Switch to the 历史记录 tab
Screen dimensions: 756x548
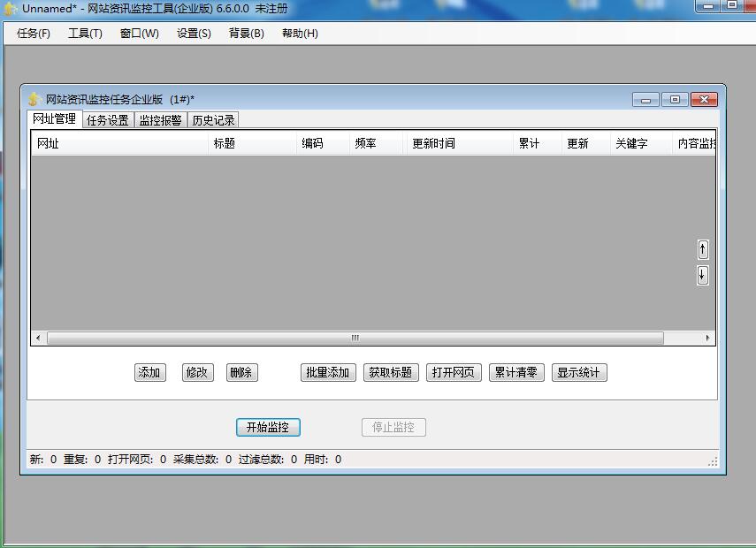coord(212,119)
